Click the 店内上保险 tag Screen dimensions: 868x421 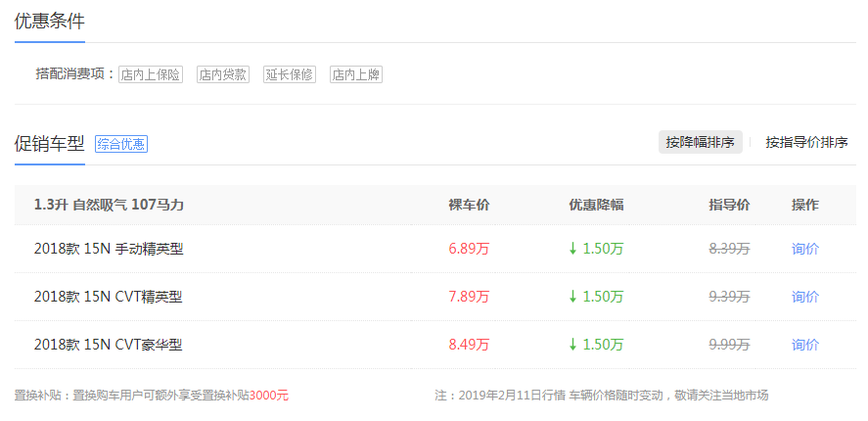151,74
